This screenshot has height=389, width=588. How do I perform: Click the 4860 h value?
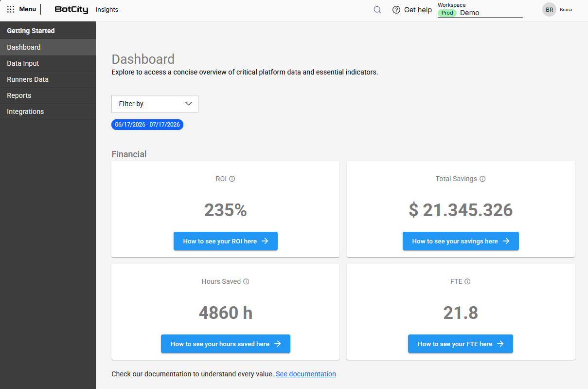226,313
